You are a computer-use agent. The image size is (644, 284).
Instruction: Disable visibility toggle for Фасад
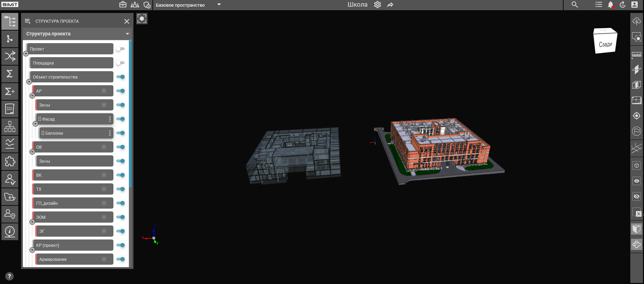120,119
